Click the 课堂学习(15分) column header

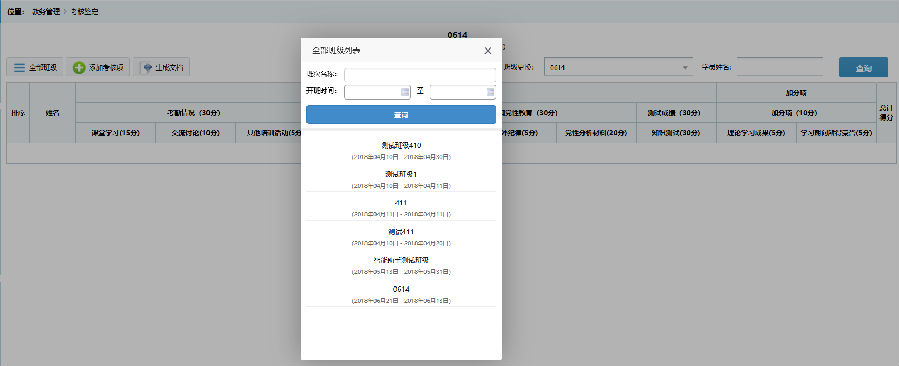(x=115, y=133)
